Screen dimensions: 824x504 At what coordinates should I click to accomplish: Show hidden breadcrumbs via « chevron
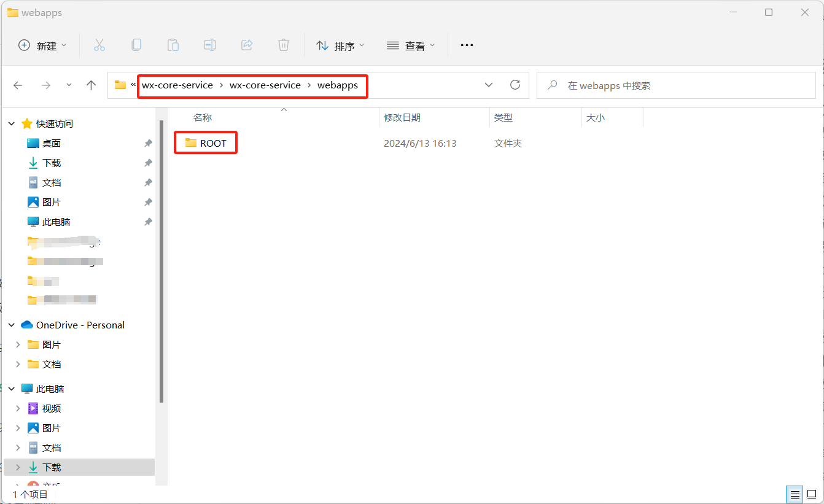pyautogui.click(x=133, y=85)
